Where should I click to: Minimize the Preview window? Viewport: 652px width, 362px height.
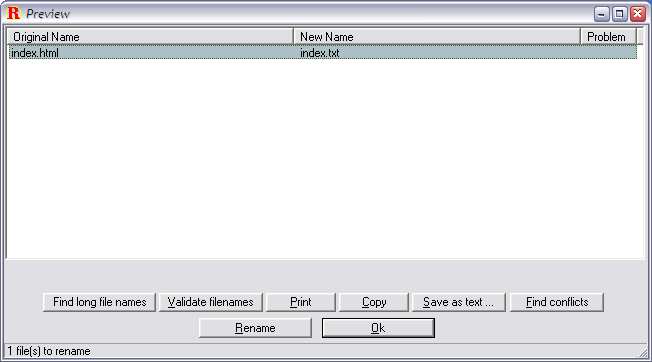pyautogui.click(x=601, y=14)
